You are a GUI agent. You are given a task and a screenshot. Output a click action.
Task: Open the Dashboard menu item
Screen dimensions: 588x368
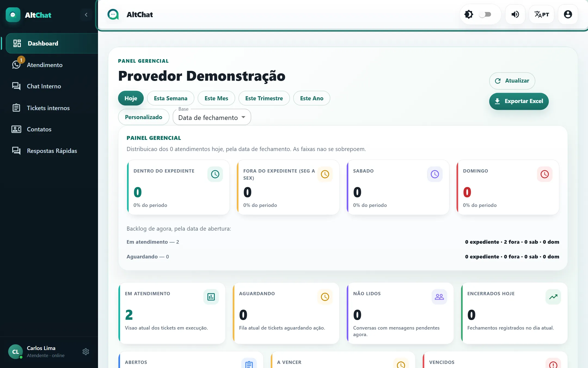pyautogui.click(x=52, y=43)
